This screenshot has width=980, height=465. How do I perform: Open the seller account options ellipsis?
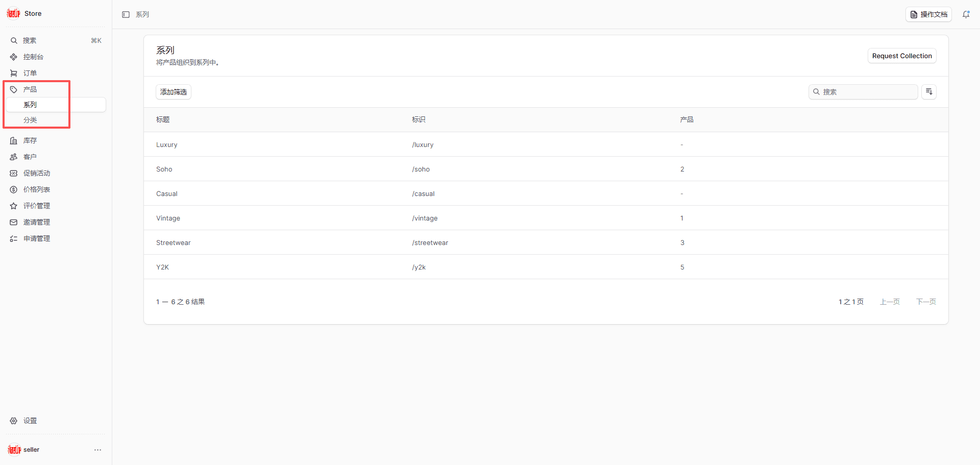pos(97,450)
